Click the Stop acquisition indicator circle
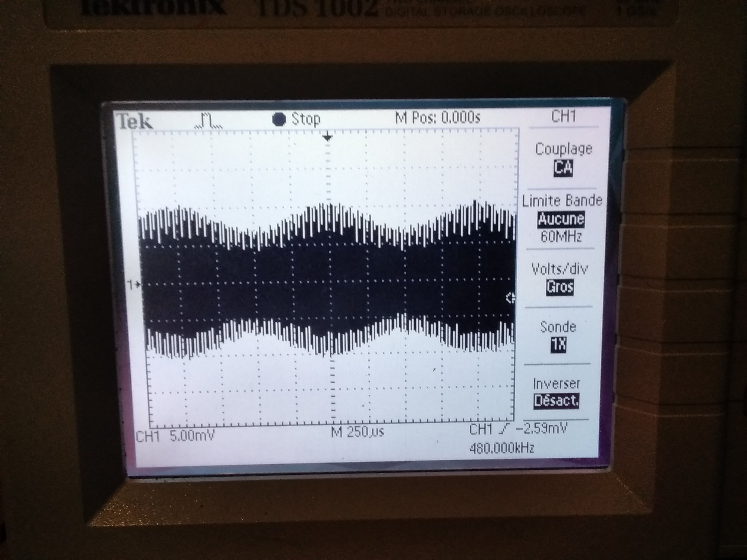This screenshot has height=560, width=747. (x=279, y=119)
